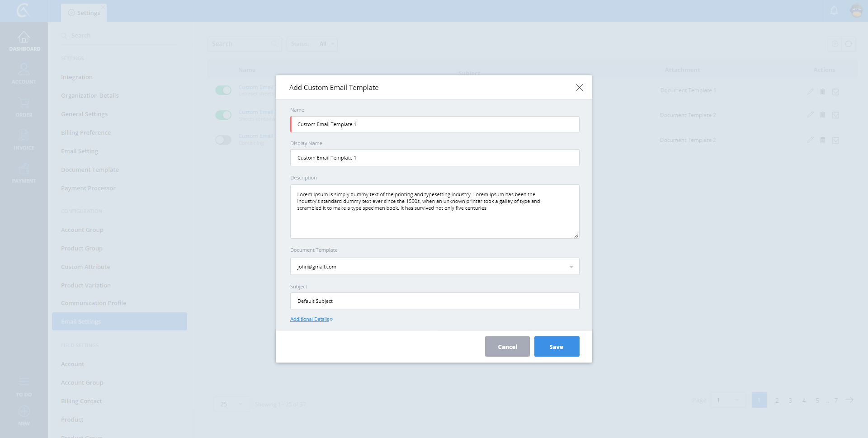Toggle the first email template switch
This screenshot has width=868, height=438.
(x=223, y=90)
